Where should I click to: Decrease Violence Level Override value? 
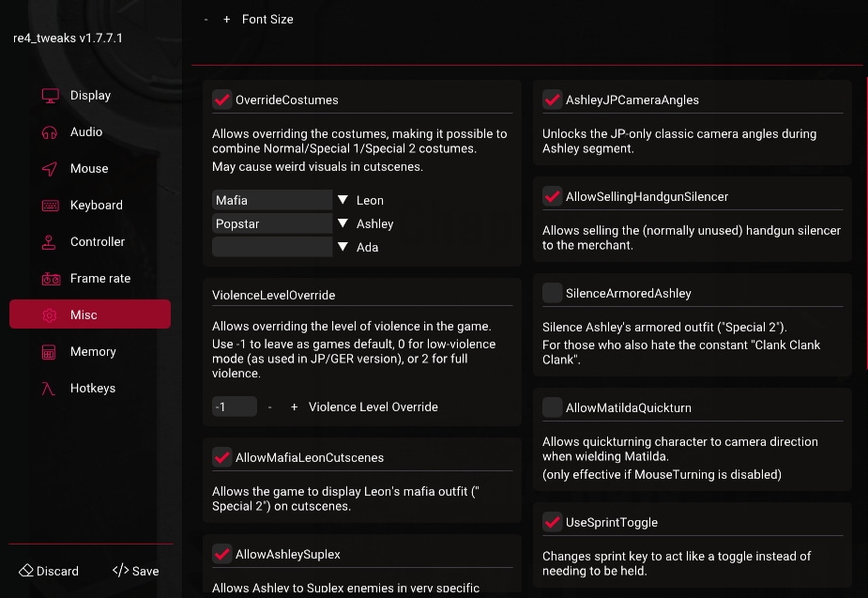pos(269,407)
